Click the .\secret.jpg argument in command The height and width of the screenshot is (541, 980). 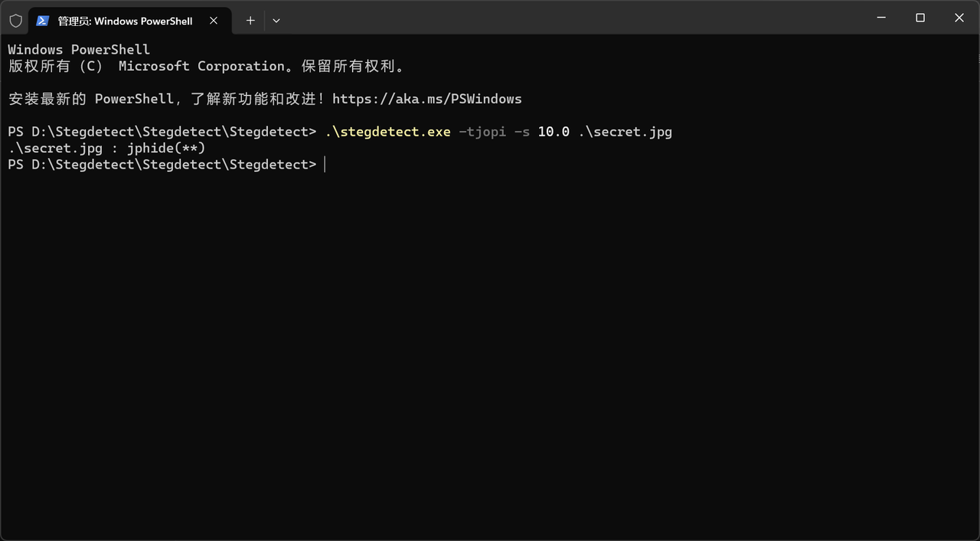point(625,132)
